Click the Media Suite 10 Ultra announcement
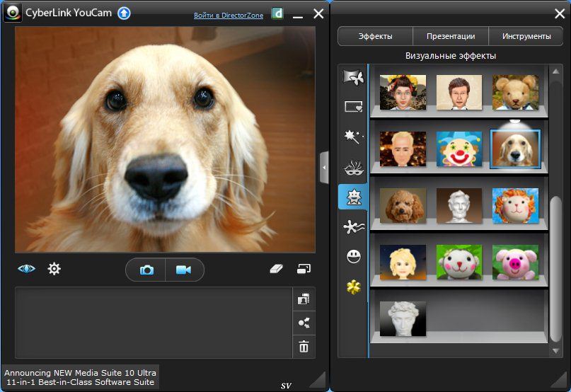The height and width of the screenshot is (392, 571). tap(80, 376)
